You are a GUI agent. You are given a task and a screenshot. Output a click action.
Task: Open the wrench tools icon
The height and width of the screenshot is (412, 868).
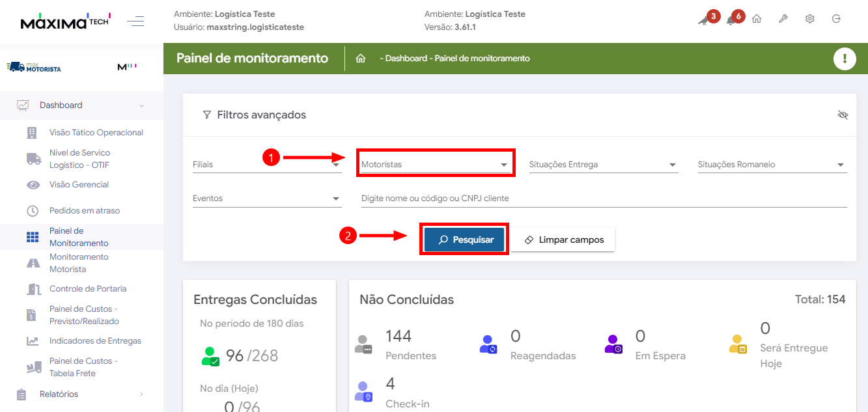coord(783,19)
